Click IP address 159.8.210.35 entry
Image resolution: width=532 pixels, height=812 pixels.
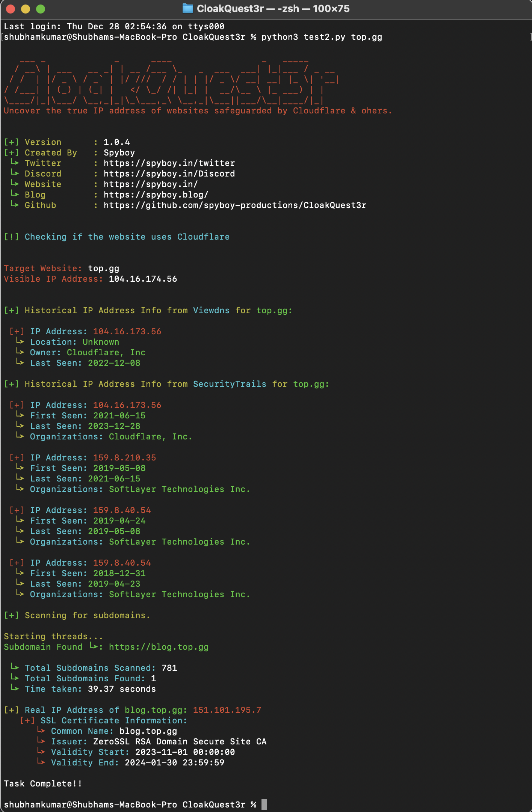point(124,457)
